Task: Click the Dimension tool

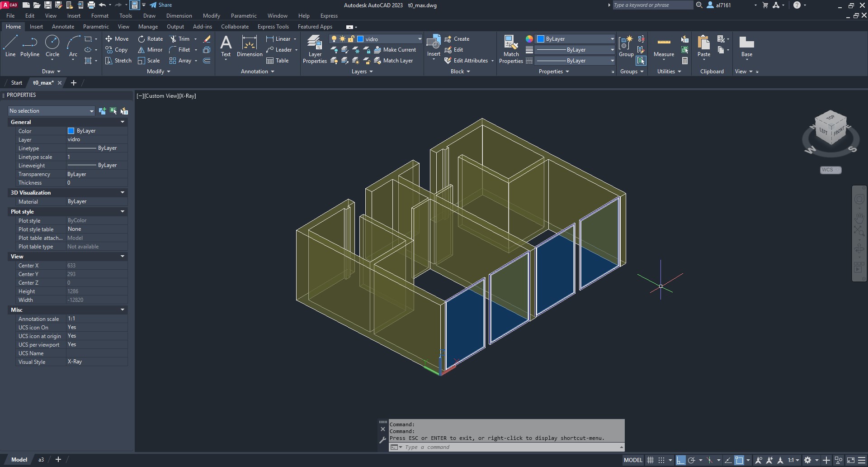Action: tap(250, 46)
